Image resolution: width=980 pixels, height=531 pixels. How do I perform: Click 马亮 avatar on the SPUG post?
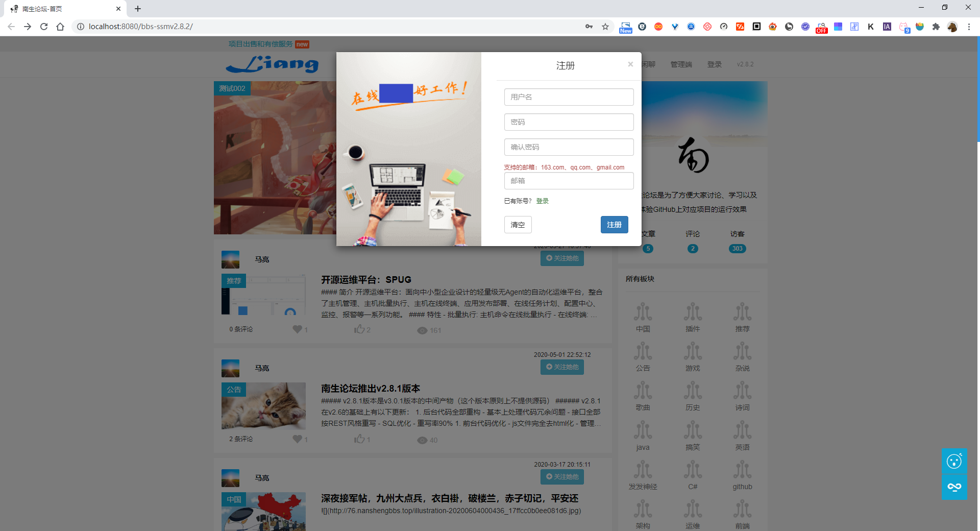pos(230,259)
